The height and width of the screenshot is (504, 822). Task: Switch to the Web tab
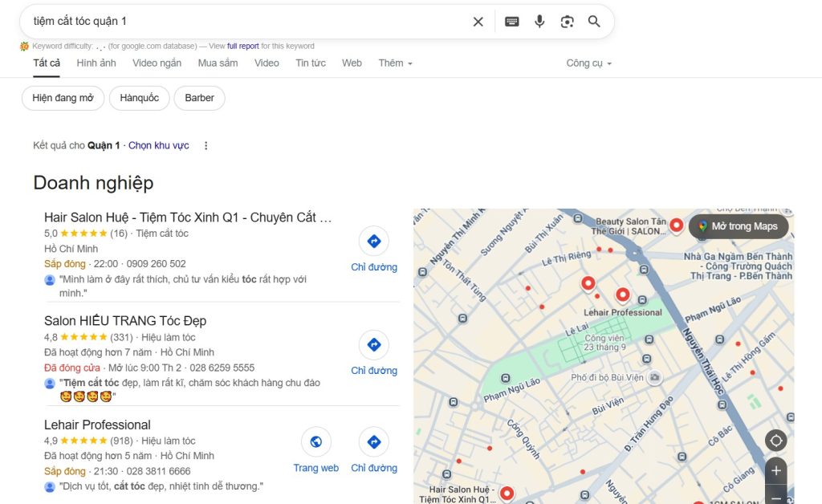tap(352, 63)
